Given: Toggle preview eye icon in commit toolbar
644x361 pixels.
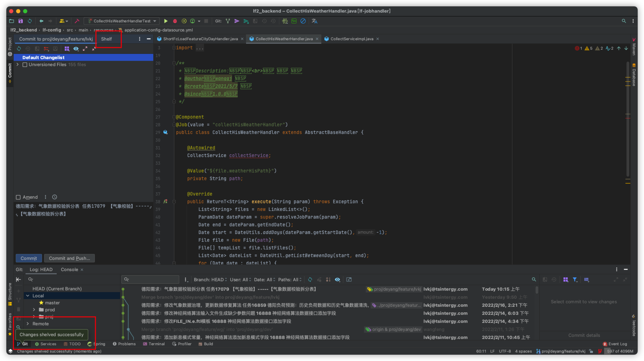Looking at the screenshot, I should point(76,49).
